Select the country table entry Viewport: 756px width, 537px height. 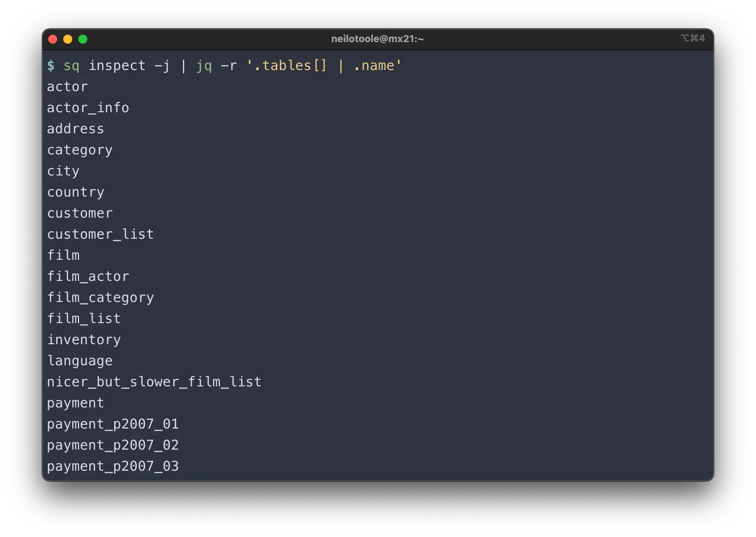(x=76, y=192)
